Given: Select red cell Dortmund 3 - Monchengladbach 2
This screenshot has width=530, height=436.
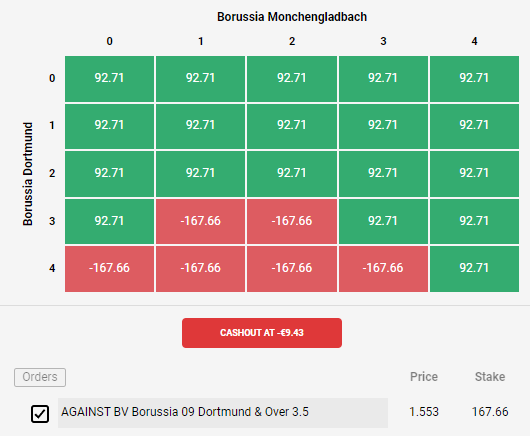Looking at the screenshot, I should pos(292,221).
